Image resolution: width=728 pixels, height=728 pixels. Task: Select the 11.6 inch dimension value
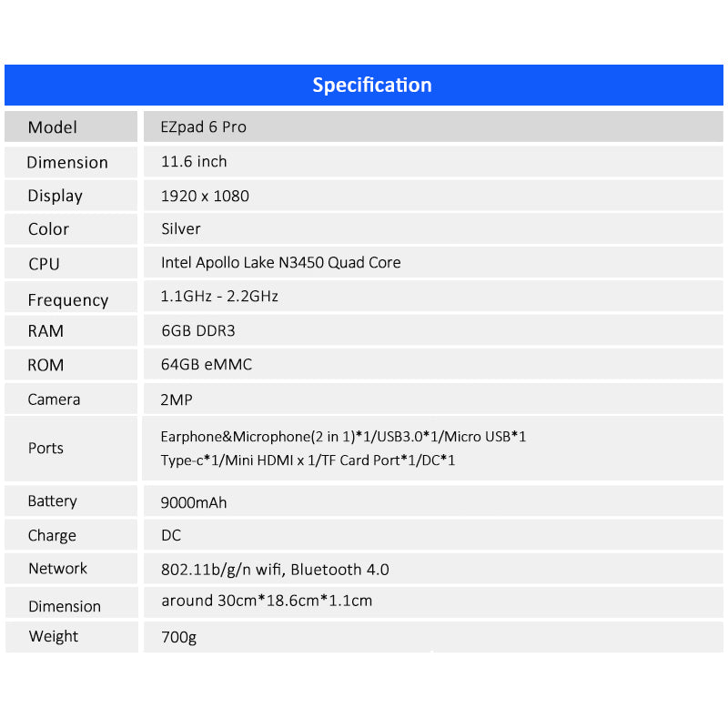pyautogui.click(x=194, y=162)
